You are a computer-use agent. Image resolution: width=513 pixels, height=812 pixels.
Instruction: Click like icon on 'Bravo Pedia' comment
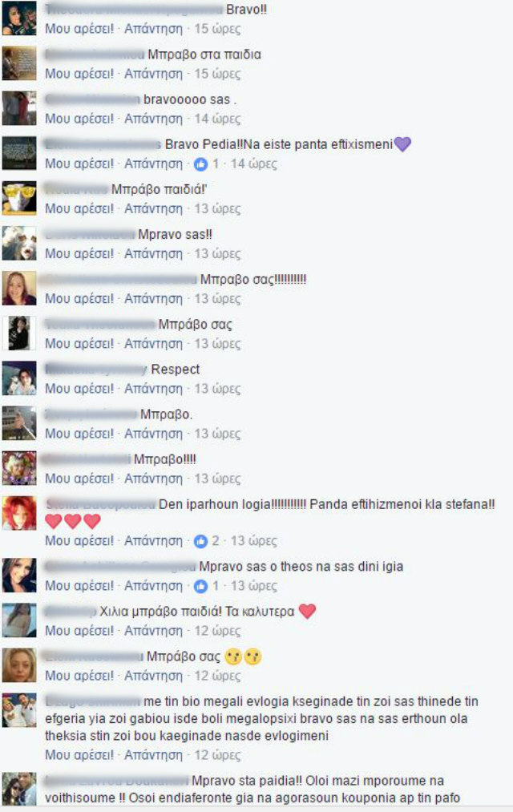point(200,164)
